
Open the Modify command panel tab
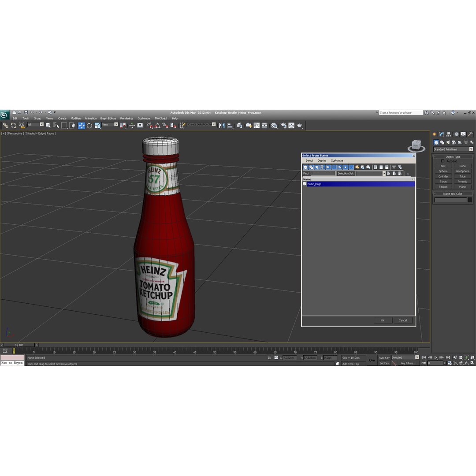coord(441,134)
